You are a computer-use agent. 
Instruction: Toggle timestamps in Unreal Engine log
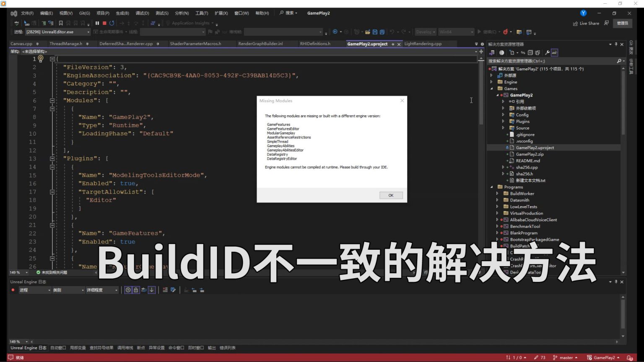click(128, 290)
